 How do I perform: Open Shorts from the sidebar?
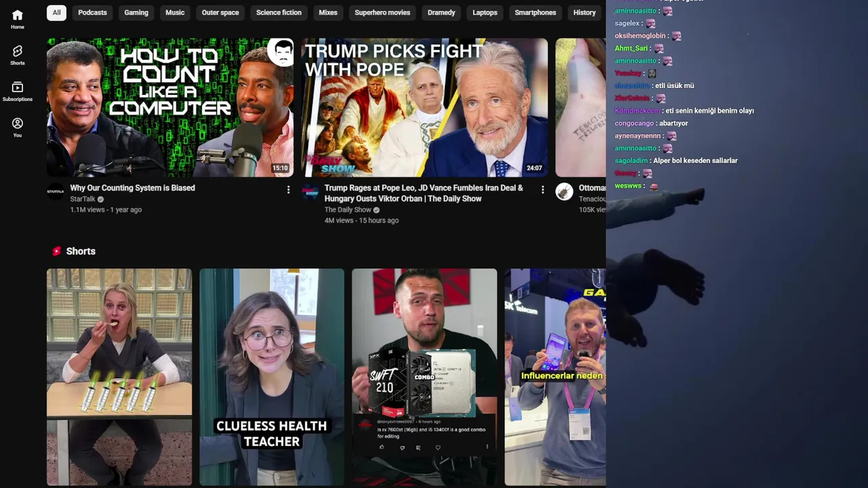point(18,55)
